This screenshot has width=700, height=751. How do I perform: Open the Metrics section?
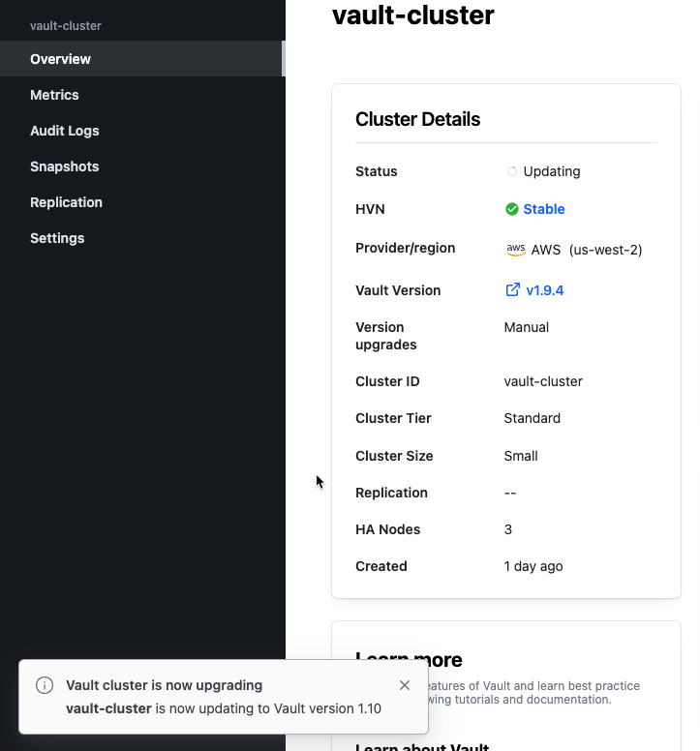tap(54, 95)
